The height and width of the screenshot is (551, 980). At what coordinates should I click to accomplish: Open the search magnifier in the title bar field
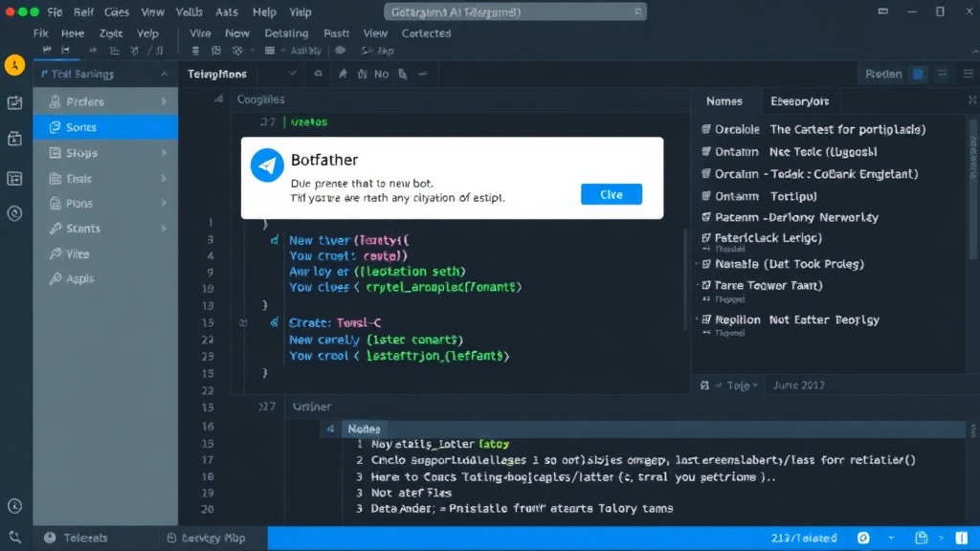(637, 11)
